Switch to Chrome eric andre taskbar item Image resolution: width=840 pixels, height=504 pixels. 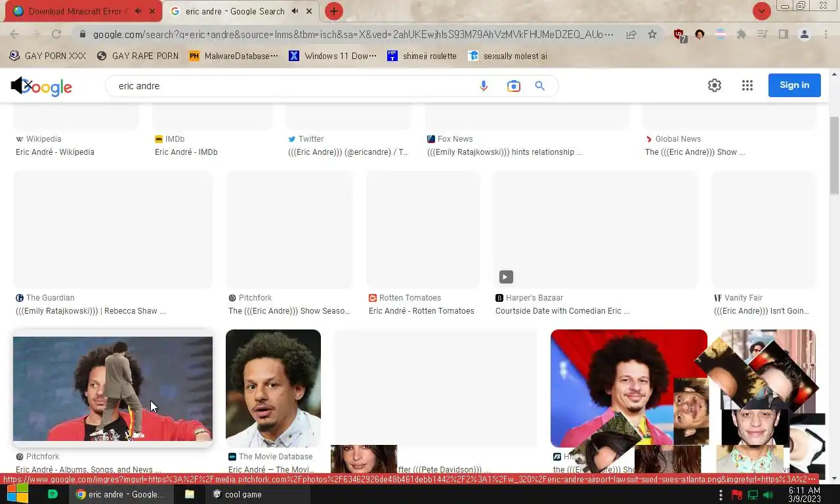[122, 494]
